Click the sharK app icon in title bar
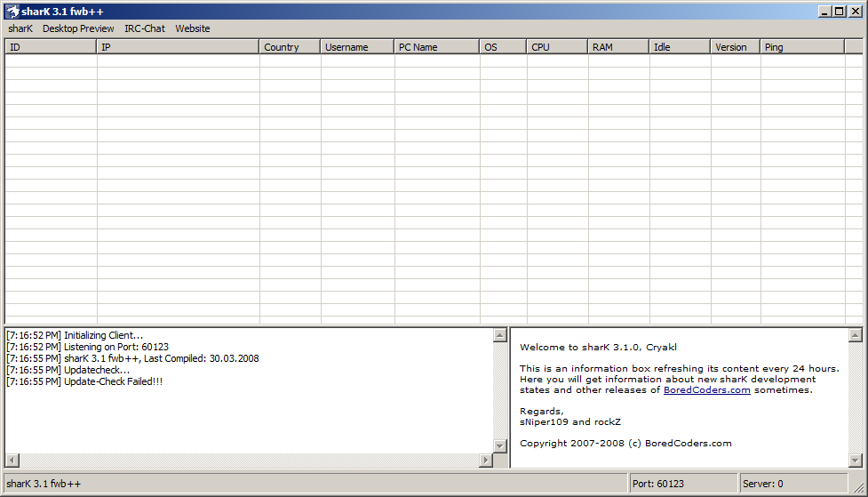 tap(12, 12)
